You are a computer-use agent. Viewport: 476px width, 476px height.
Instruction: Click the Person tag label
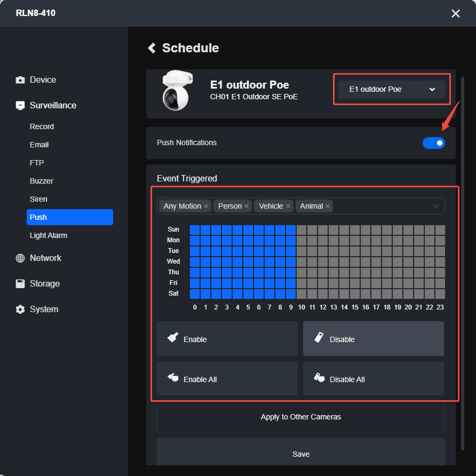click(x=230, y=206)
